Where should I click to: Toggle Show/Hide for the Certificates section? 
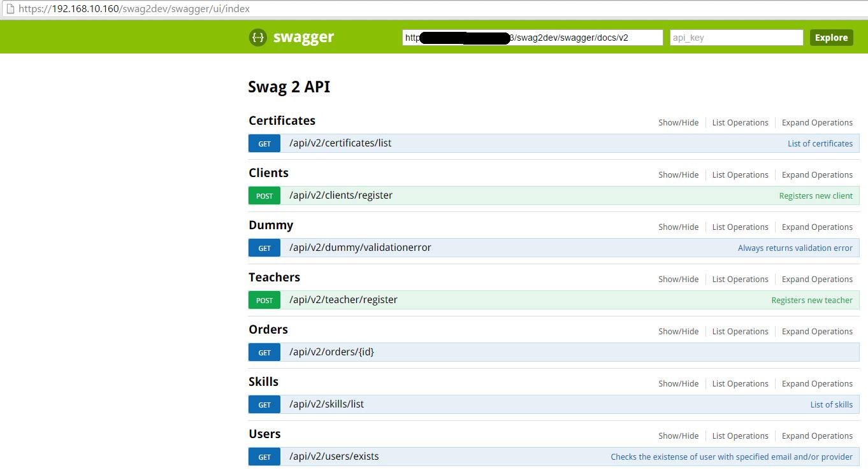[x=678, y=122]
